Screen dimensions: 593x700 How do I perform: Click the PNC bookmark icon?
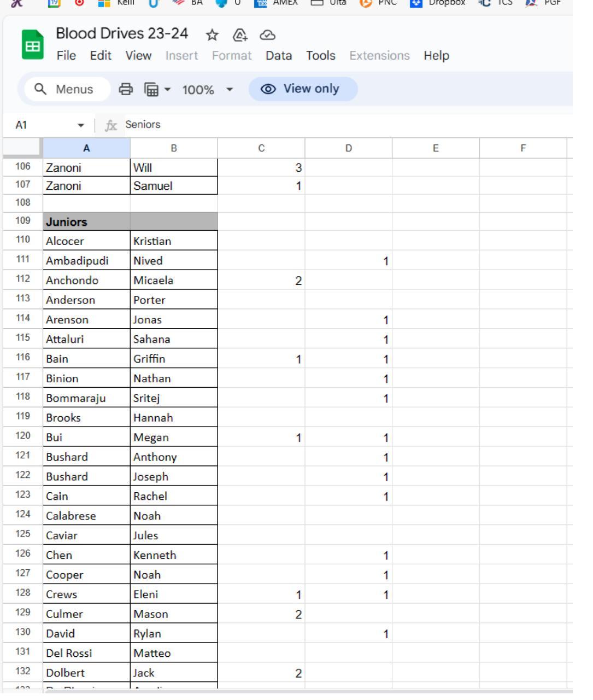point(366,3)
